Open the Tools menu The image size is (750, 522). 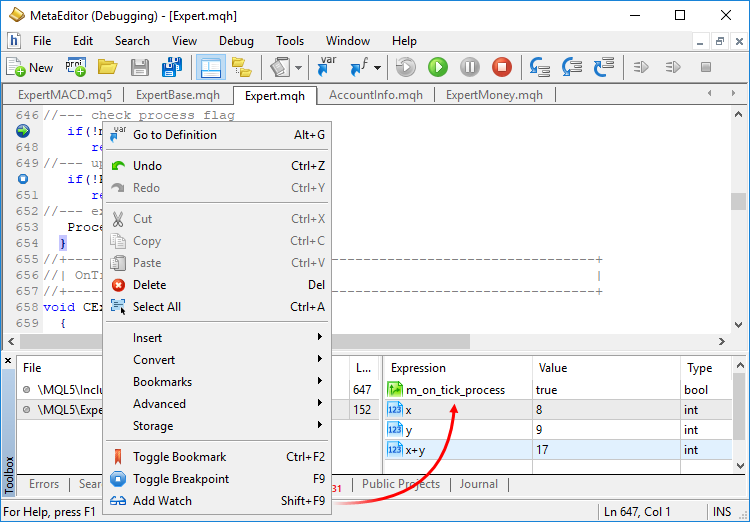[x=290, y=41]
